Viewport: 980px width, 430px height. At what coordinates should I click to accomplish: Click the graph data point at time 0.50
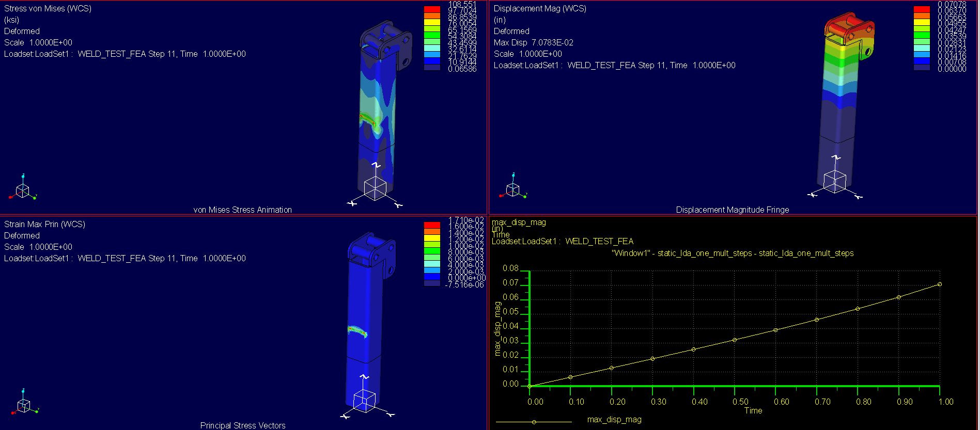(x=735, y=340)
